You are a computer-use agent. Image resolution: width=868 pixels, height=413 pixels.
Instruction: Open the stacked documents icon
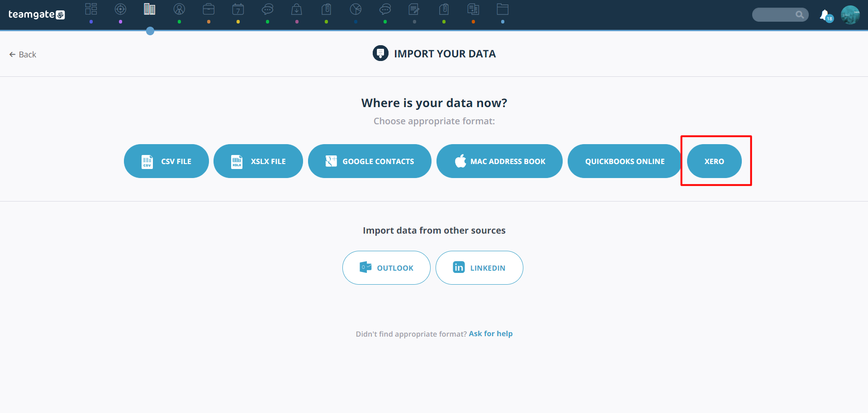point(473,9)
